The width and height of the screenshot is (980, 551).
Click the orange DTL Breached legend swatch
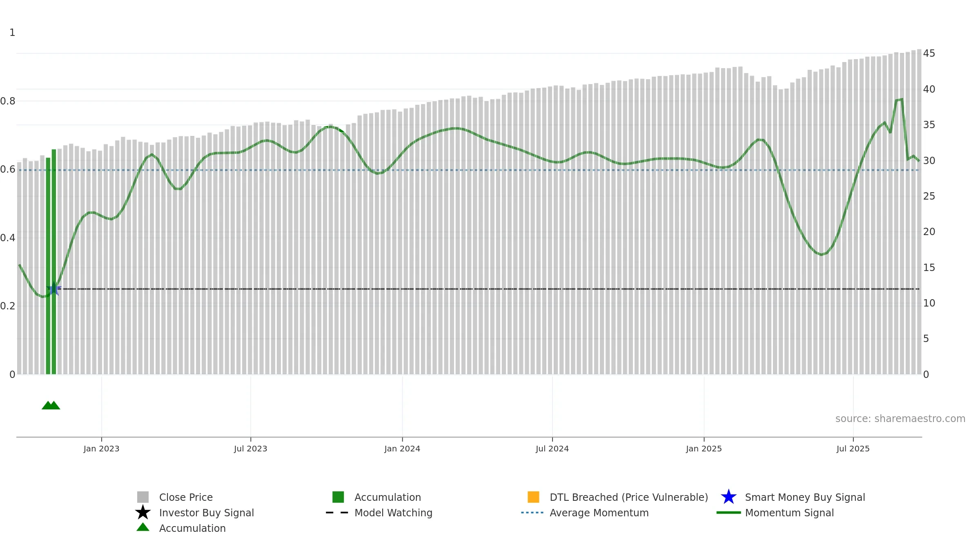(533, 497)
